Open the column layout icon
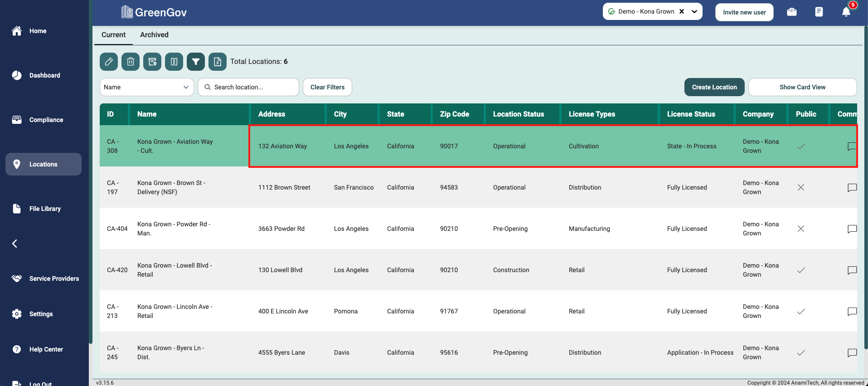Image resolution: width=868 pixels, height=386 pixels. pos(174,62)
